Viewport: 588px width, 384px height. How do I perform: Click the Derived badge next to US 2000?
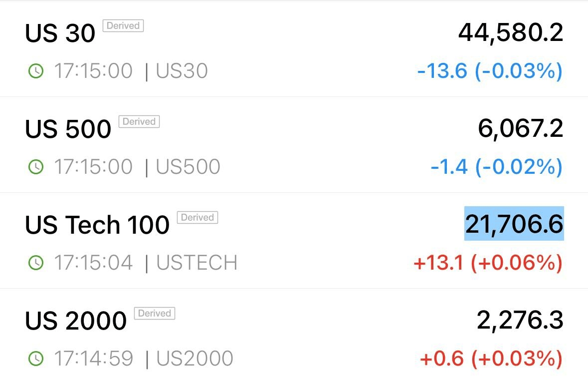pos(155,313)
